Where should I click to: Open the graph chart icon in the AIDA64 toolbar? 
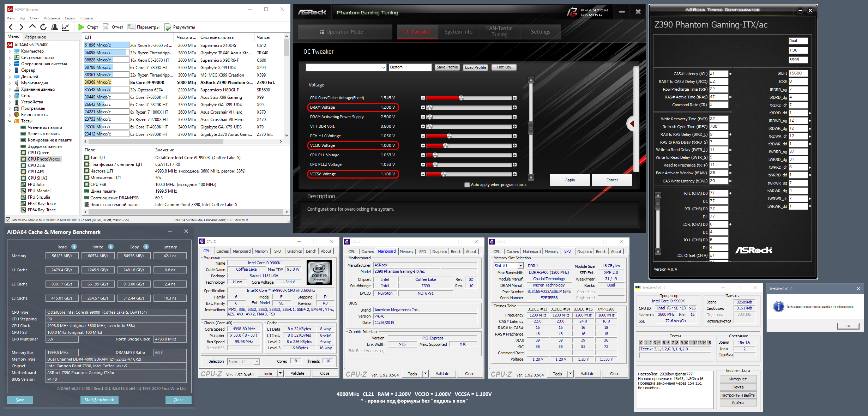pyautogui.click(x=65, y=27)
